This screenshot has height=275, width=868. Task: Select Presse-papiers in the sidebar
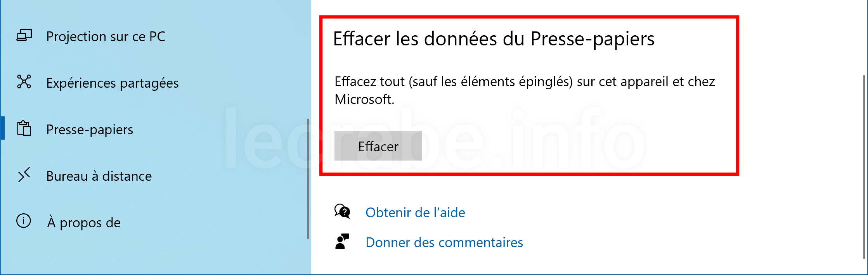click(90, 130)
